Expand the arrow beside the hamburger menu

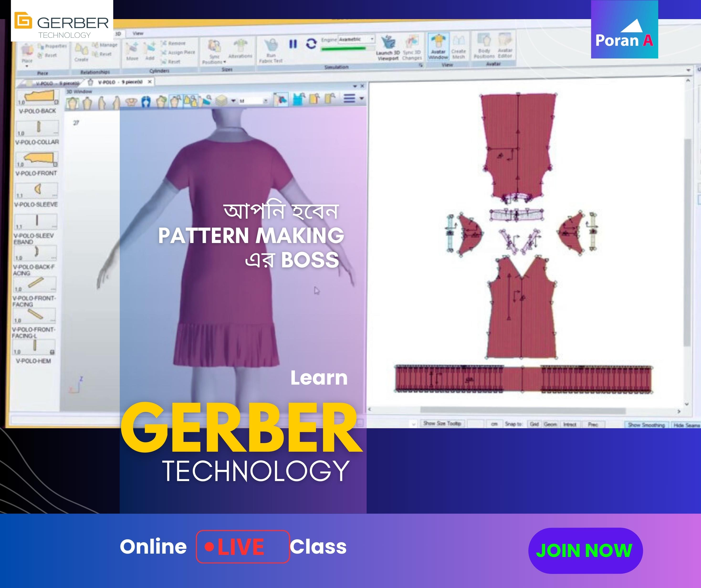pos(361,99)
